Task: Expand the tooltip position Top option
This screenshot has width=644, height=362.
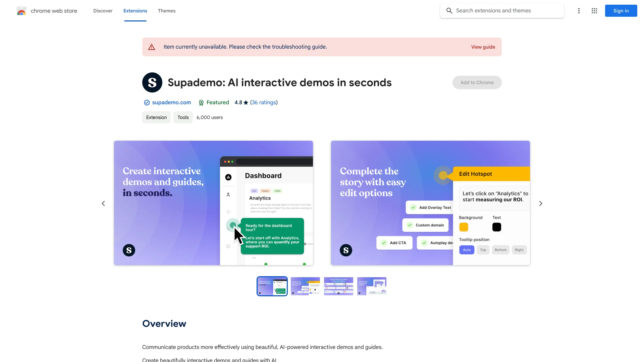Action: (483, 250)
